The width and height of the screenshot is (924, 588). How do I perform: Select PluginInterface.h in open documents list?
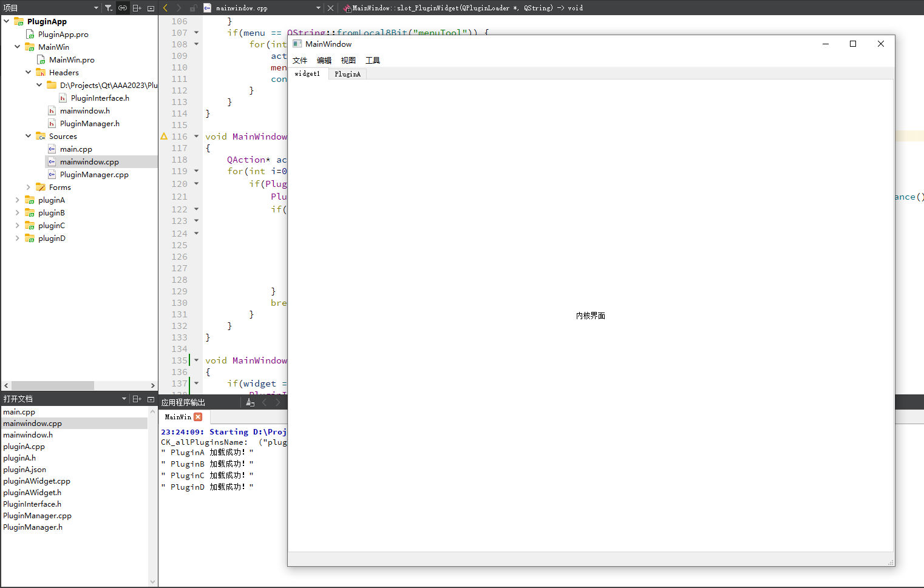pyautogui.click(x=32, y=504)
